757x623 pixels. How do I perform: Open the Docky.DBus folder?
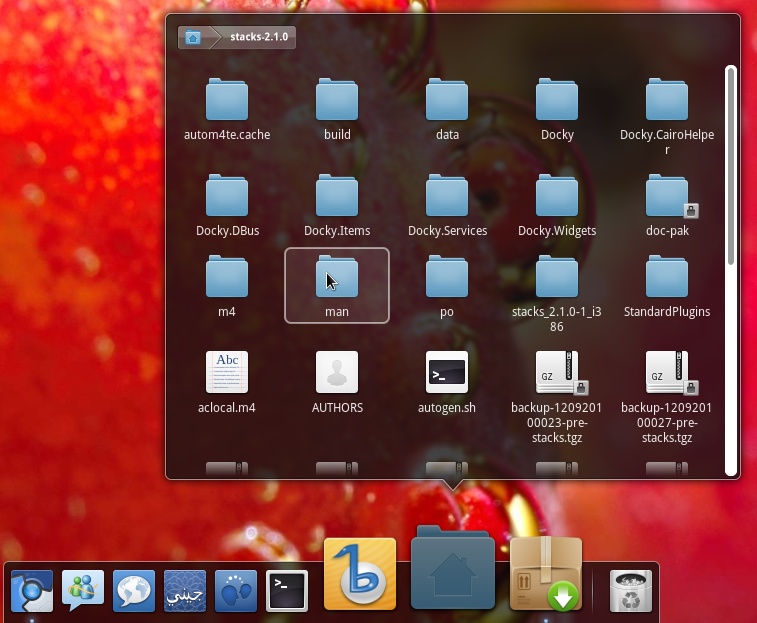coord(227,206)
